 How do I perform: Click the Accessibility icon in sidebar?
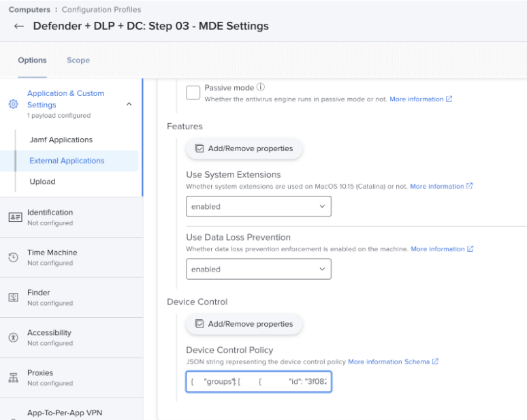tap(14, 338)
